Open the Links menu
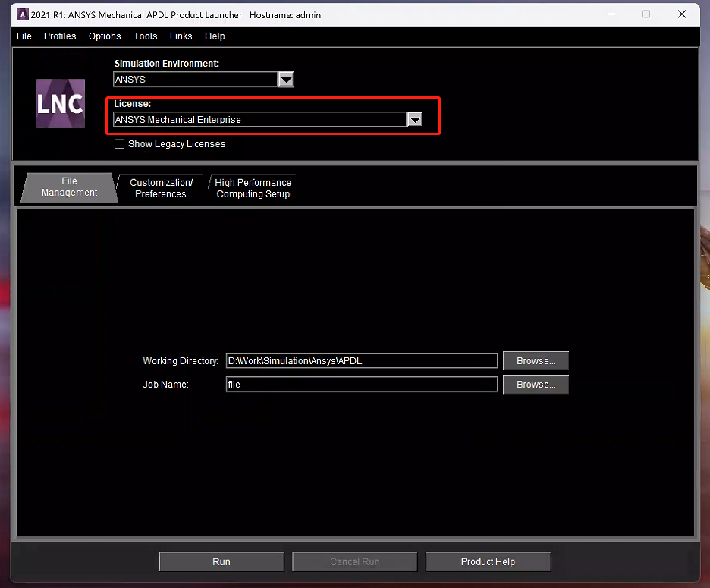The width and height of the screenshot is (710, 588). click(x=181, y=36)
